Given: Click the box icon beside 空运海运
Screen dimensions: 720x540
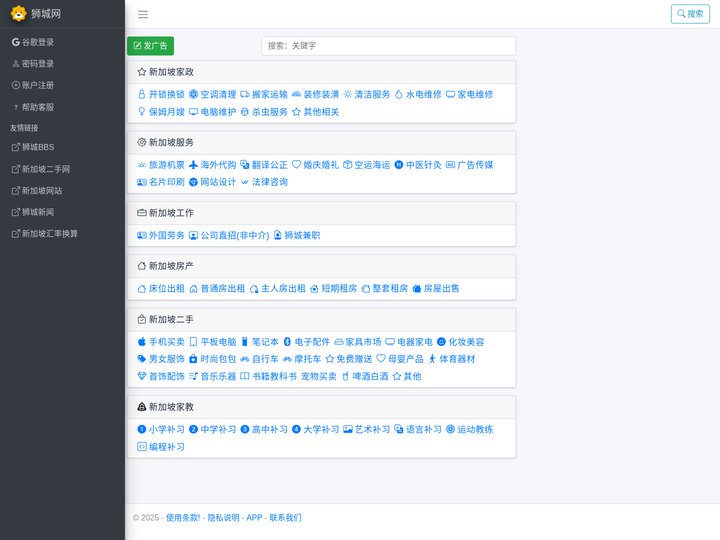Looking at the screenshot, I should coord(348,164).
